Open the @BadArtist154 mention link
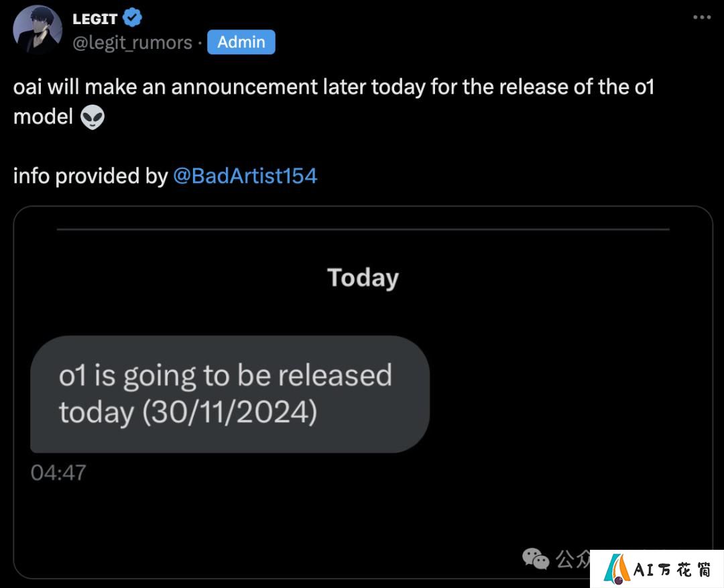Viewport: 724px width, 588px height. 245,176
